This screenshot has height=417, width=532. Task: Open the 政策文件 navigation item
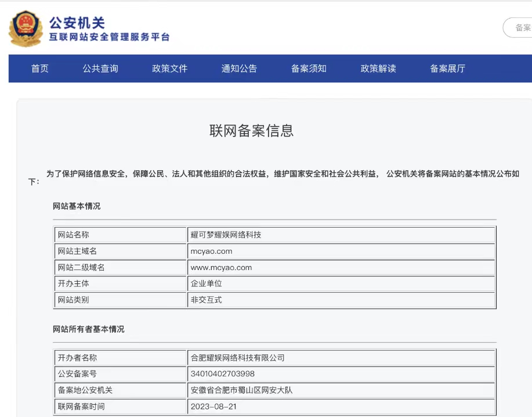(x=169, y=69)
